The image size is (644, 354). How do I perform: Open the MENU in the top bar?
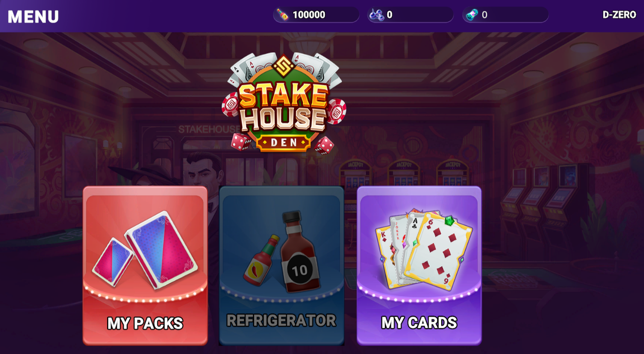point(33,17)
